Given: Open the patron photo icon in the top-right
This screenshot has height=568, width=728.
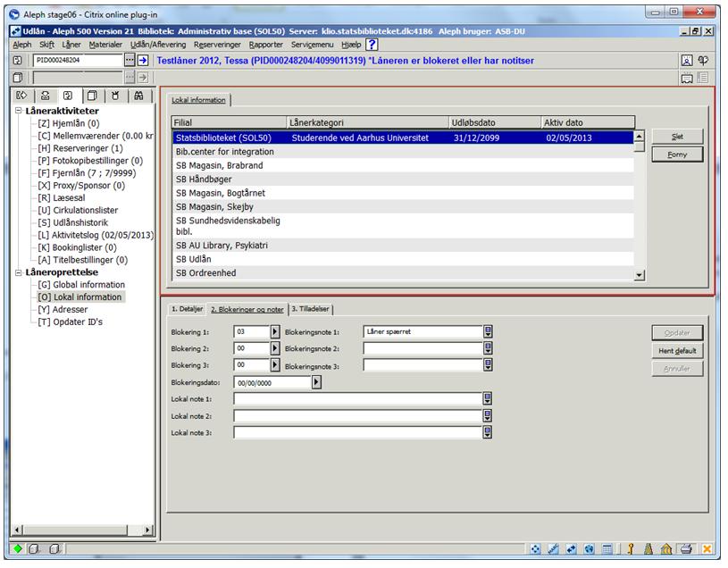Looking at the screenshot, I should coord(686,61).
